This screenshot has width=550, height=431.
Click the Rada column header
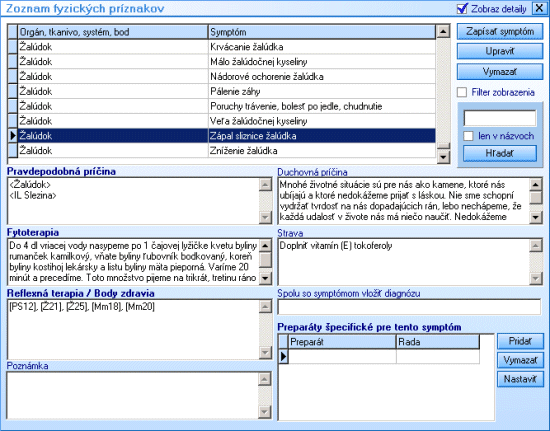(438, 342)
